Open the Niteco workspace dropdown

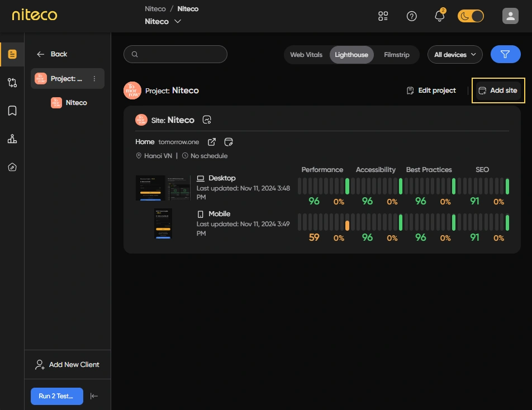click(x=163, y=21)
